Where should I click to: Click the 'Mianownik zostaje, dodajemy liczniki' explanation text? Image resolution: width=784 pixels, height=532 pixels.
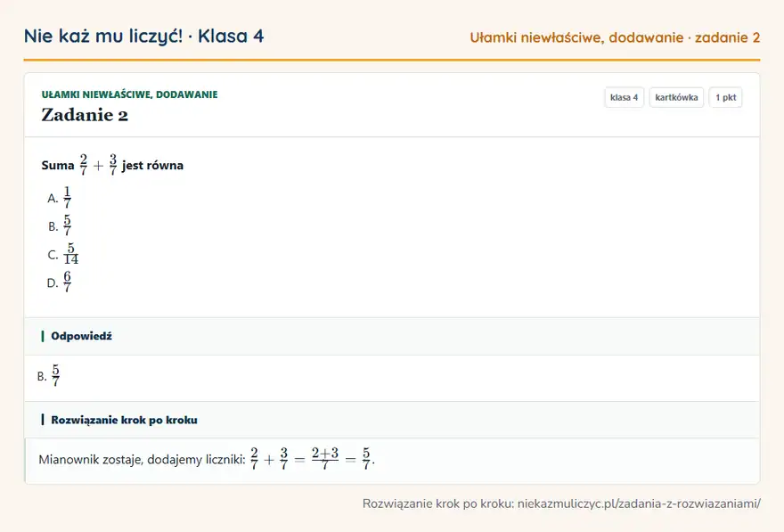coord(142,460)
